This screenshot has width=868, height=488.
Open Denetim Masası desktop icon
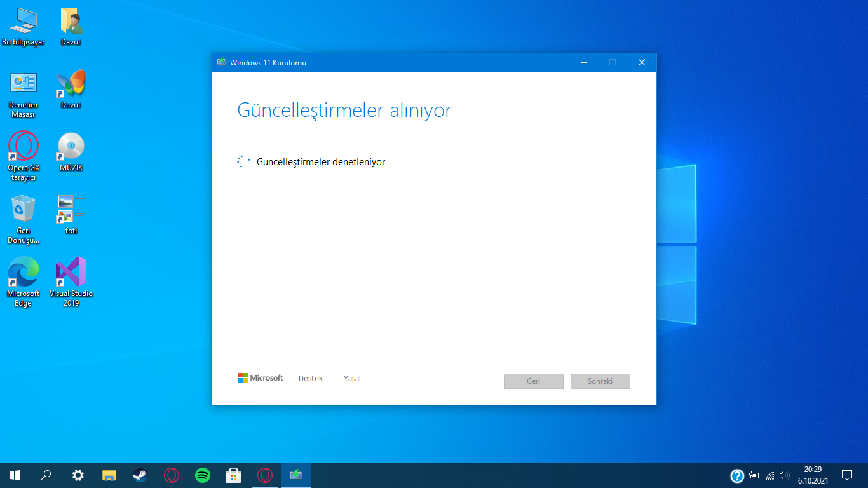click(x=24, y=95)
